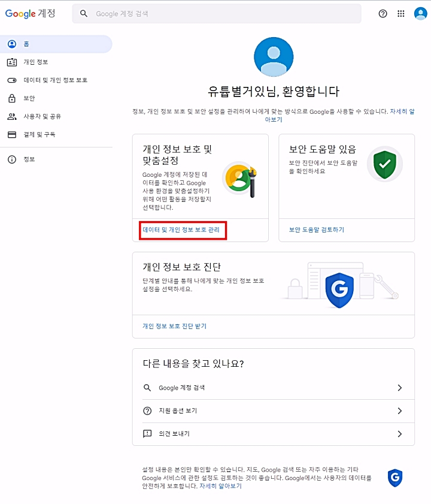Focus the Google 계정 검색 search field
The image size is (431, 504).
[217, 14]
